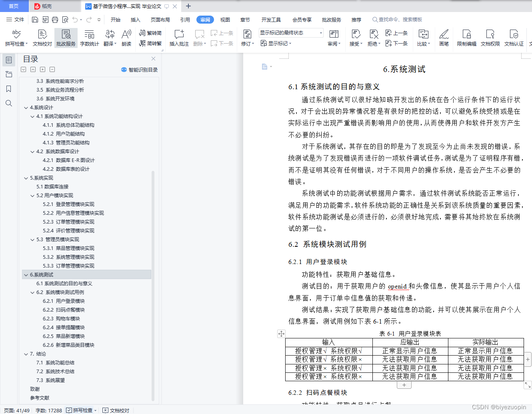The image size is (532, 414).
Task: Click the 朗读 read-aloud icon
Action: point(126,38)
